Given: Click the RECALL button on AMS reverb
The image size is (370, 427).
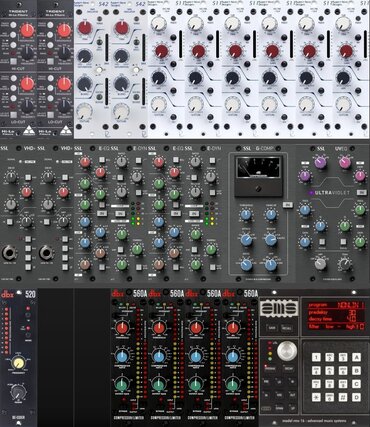Looking at the screenshot, I should coord(287,328).
